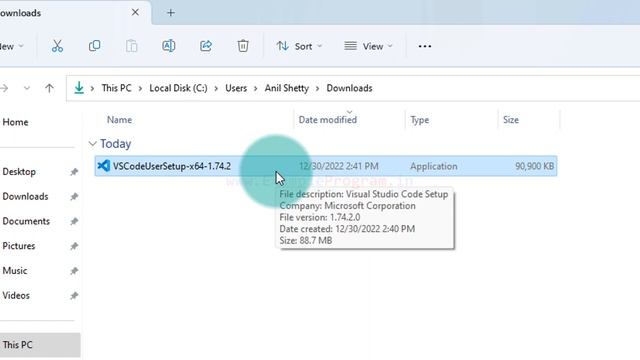Open Desktop in navigation pane
640x360 pixels.
(x=19, y=172)
